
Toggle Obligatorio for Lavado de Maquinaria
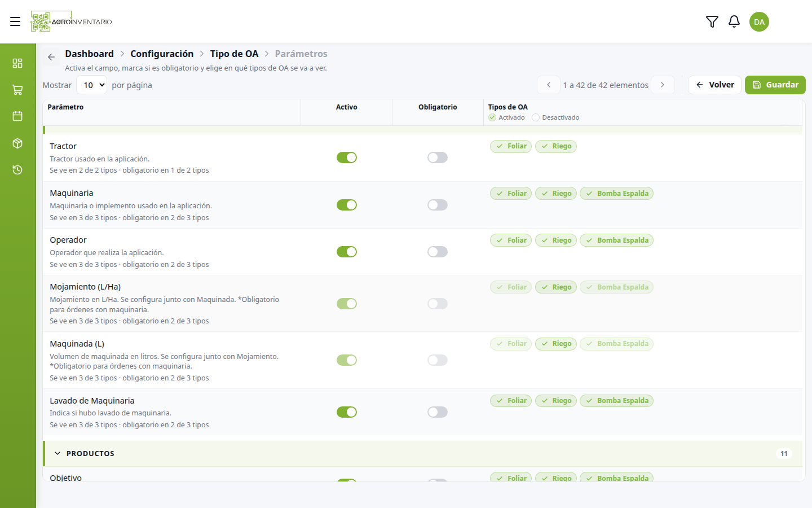438,412
